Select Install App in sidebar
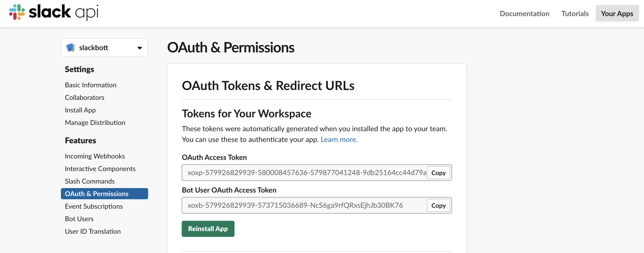 (80, 110)
